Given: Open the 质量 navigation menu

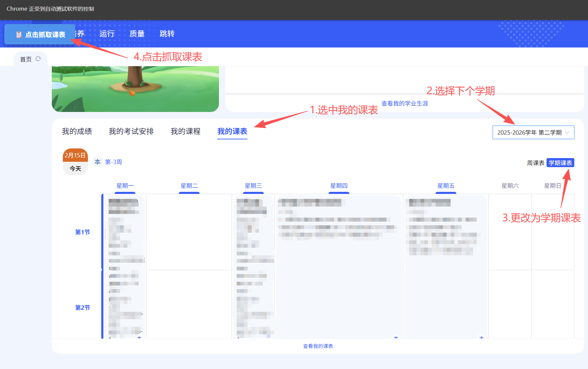Looking at the screenshot, I should tap(137, 34).
